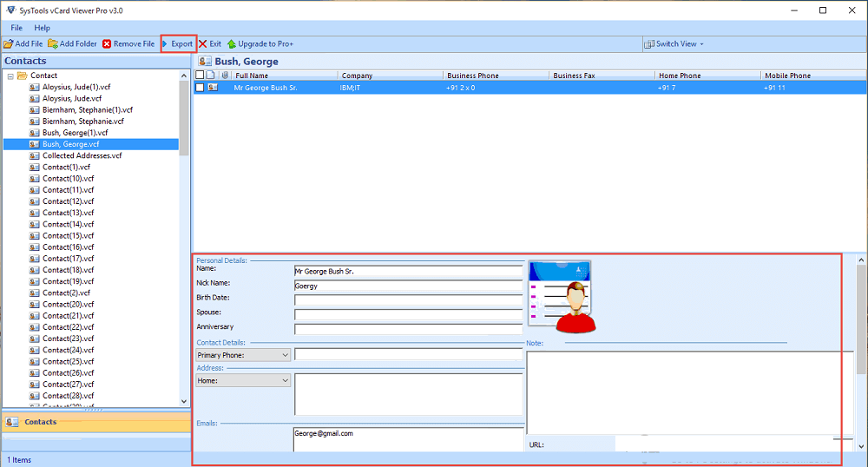Viewport: 868px width, 467px height.
Task: Click Remove File in the toolbar
Action: click(x=128, y=43)
